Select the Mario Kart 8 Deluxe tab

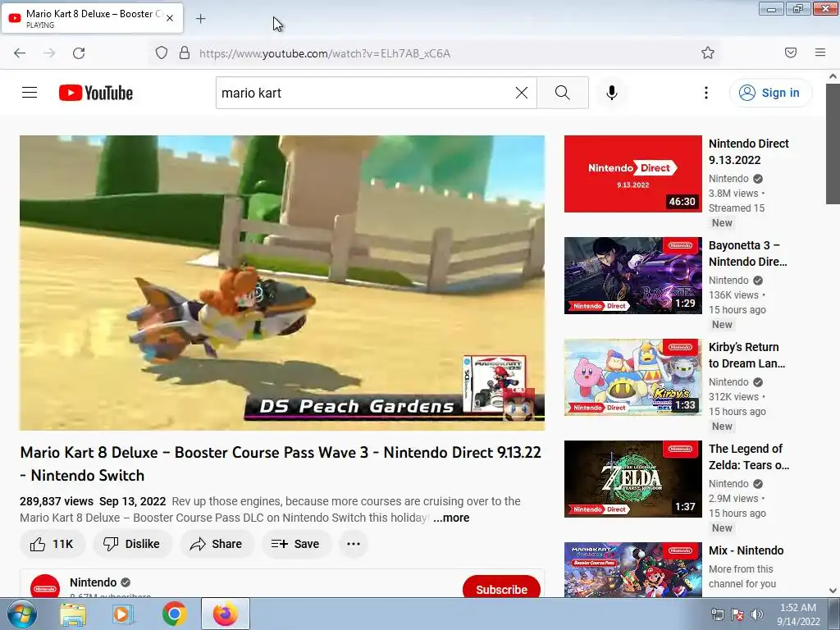(93, 18)
